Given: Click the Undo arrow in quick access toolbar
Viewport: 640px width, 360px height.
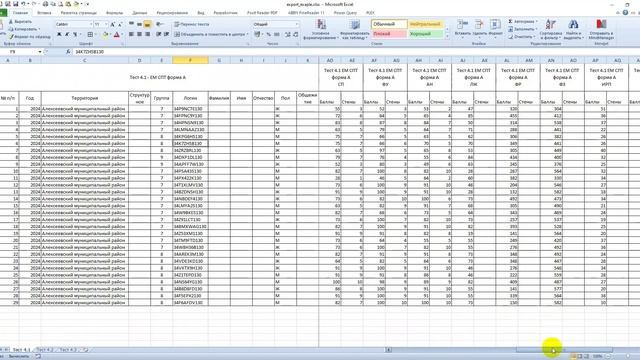Looking at the screenshot, I should 23,4.
